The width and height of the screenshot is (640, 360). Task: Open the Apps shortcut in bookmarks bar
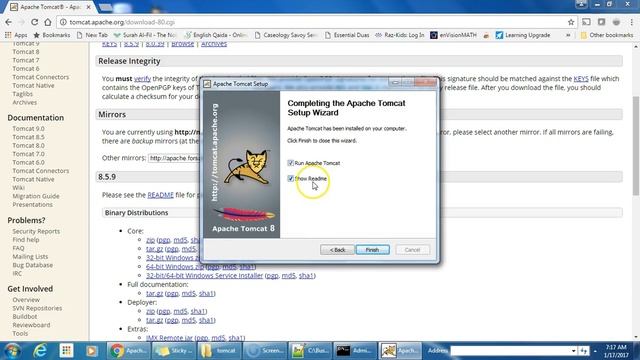point(16,35)
